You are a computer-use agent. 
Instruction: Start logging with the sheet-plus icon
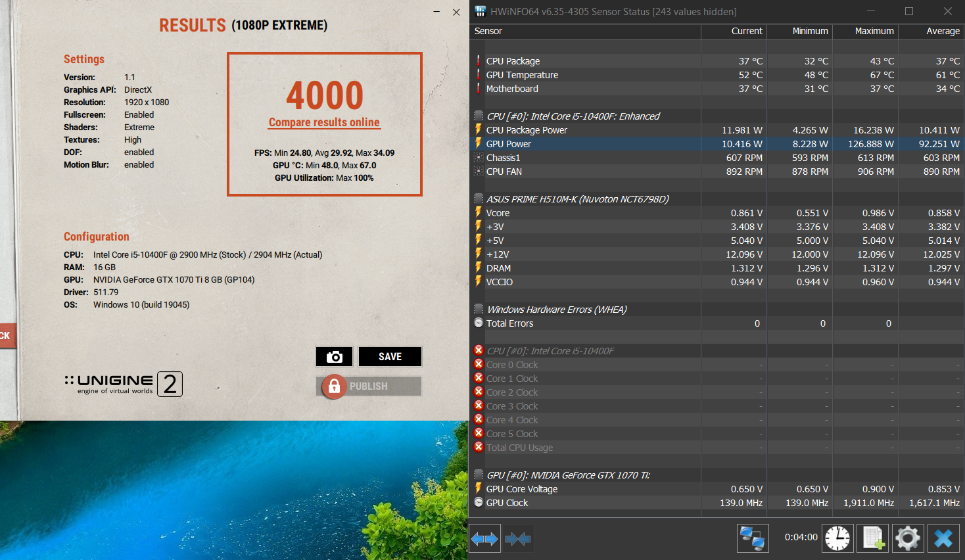(873, 538)
